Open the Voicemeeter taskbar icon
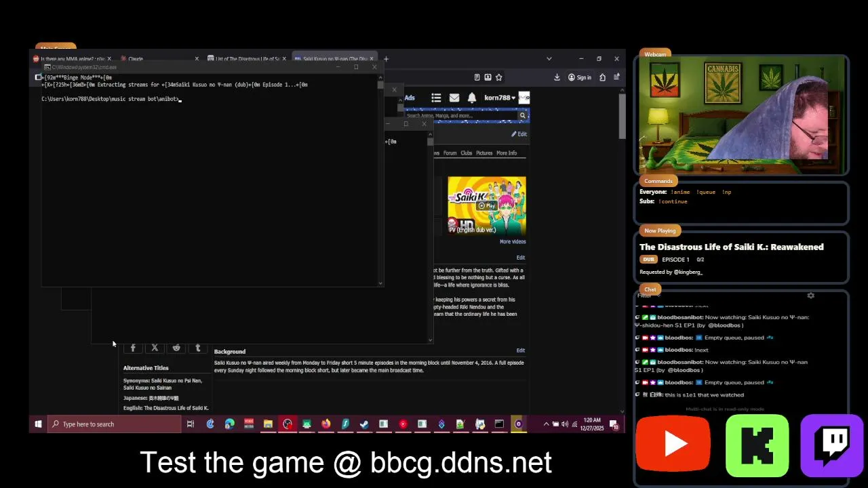 [249, 424]
